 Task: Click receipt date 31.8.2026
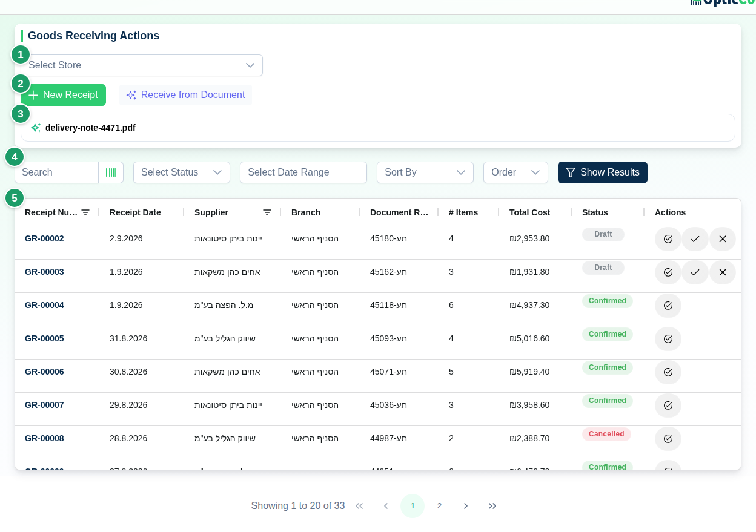coord(128,338)
